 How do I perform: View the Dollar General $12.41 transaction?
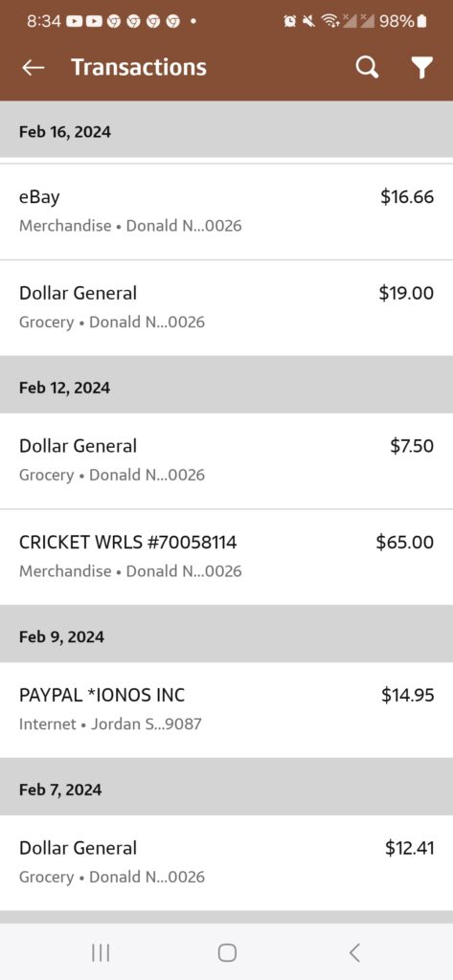pyautogui.click(x=226, y=862)
